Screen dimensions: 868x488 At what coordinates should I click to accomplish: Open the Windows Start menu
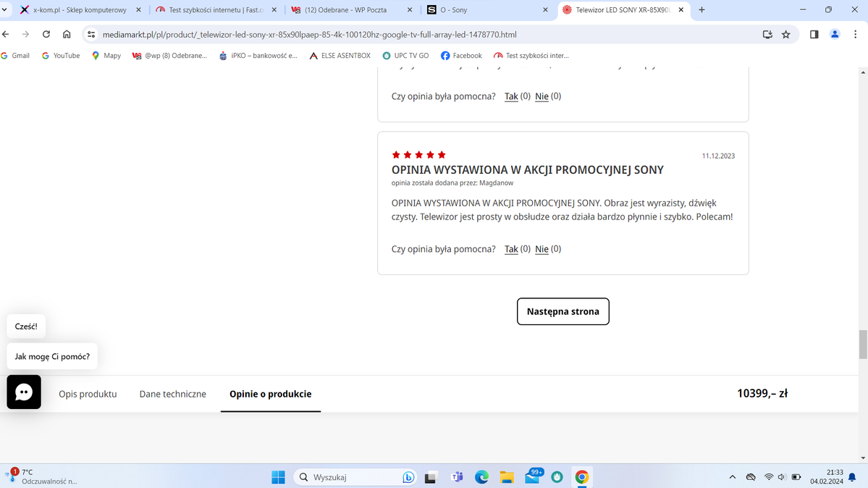click(278, 477)
